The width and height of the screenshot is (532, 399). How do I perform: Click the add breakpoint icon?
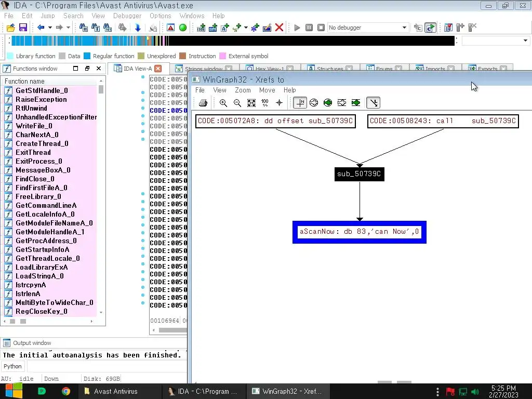pos(460,28)
